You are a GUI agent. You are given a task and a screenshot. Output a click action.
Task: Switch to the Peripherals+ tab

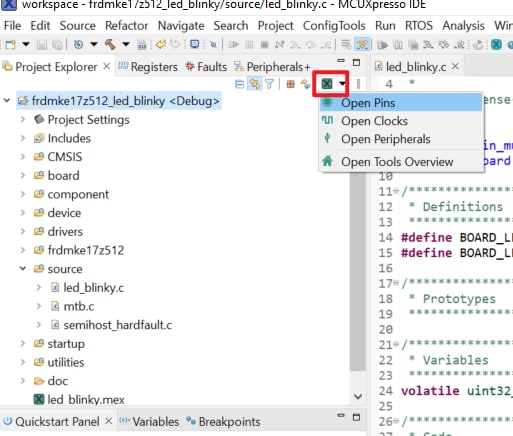(272, 67)
